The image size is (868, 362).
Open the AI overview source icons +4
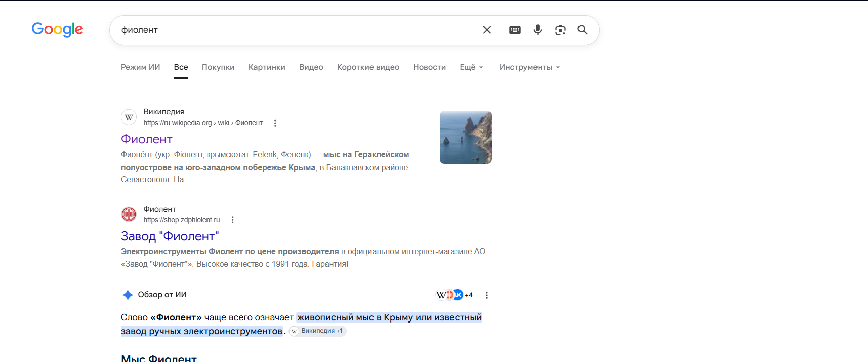[x=454, y=295]
